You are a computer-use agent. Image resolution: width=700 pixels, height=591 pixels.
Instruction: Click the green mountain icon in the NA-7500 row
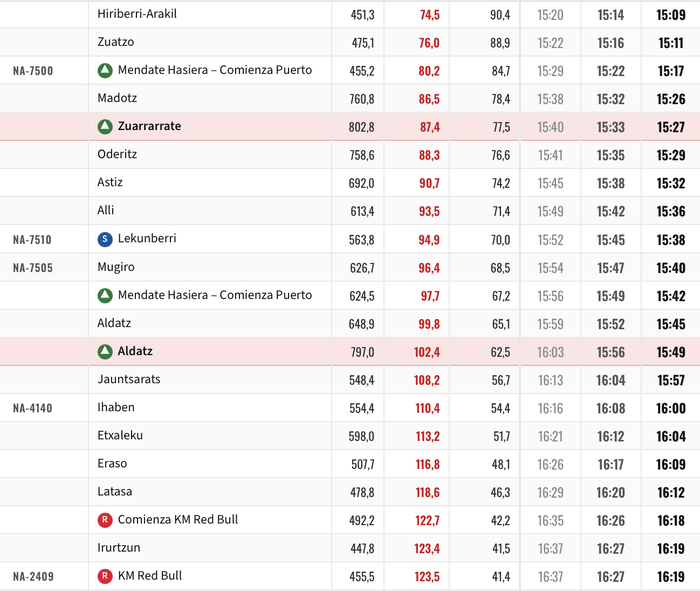pyautogui.click(x=105, y=71)
